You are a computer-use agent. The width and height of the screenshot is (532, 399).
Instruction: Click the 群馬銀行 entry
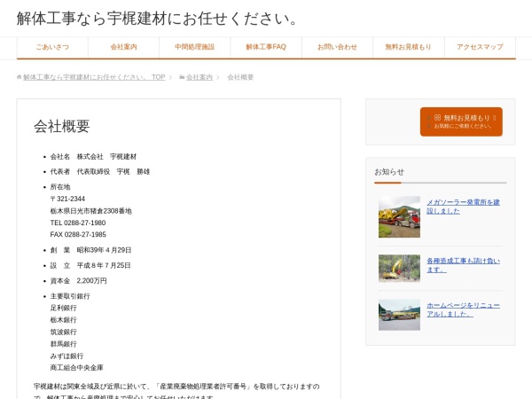(64, 344)
